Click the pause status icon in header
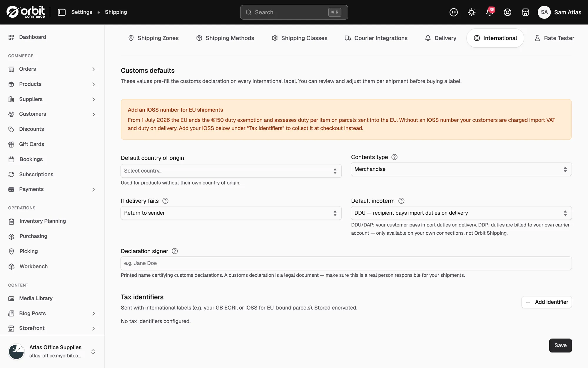 [454, 12]
